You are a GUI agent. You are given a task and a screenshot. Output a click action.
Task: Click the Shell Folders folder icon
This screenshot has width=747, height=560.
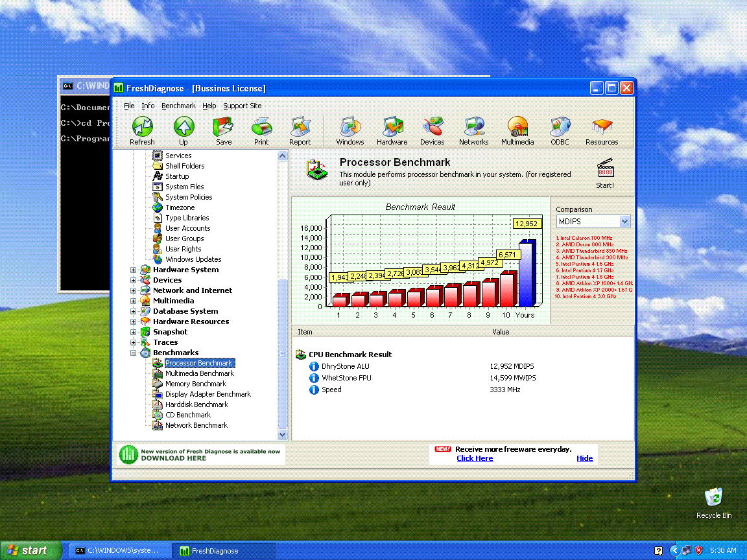158,166
